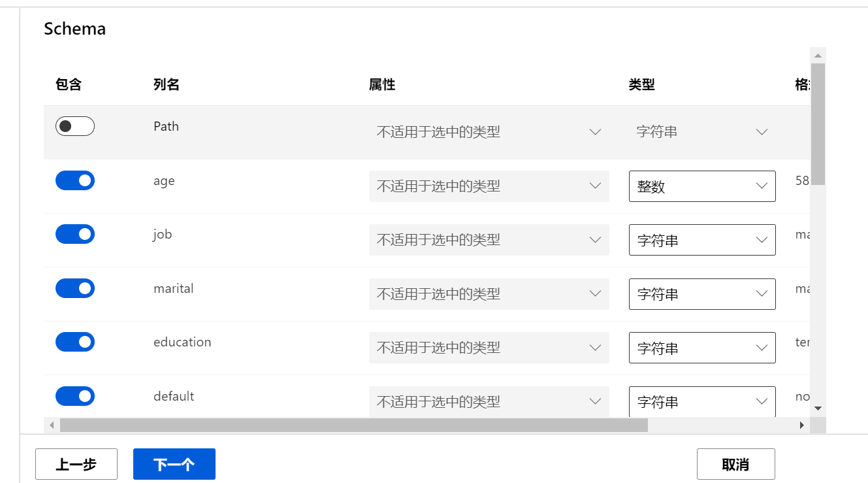Click the vertical scrollbar down arrow
Screen dimensions: 868x483
click(818, 408)
